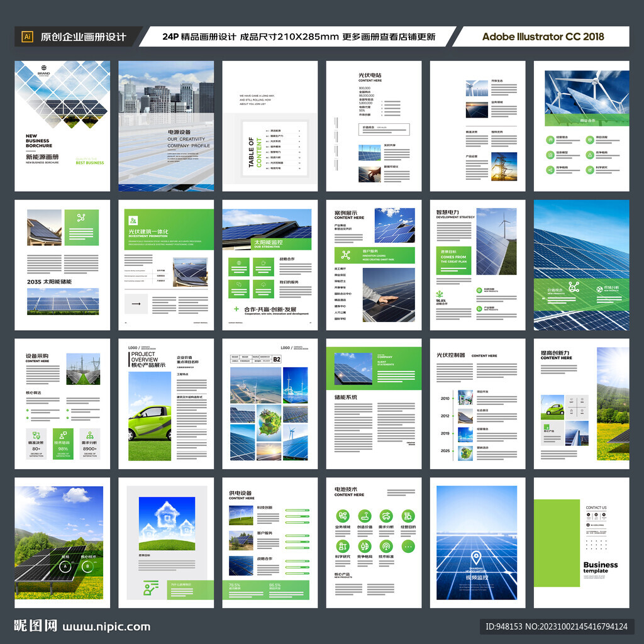Click the green 技术培训 98% tile
Screen dimensions: 644x644
coord(64,443)
